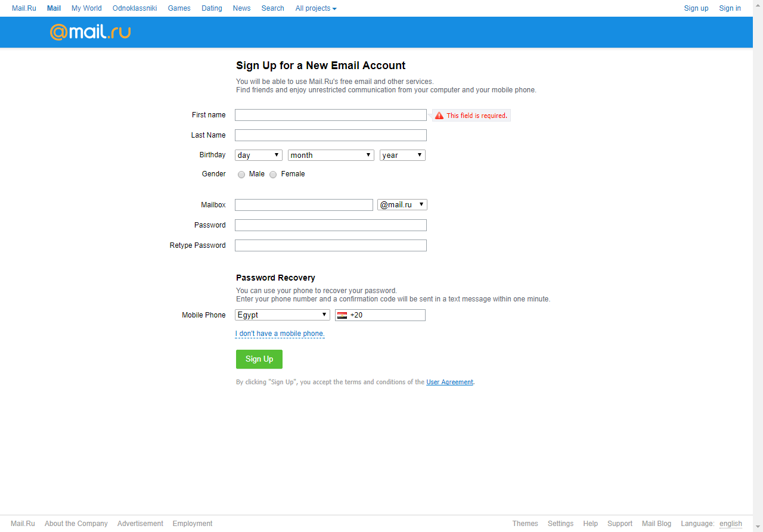Open the @mail.ru domain dropdown

point(402,204)
